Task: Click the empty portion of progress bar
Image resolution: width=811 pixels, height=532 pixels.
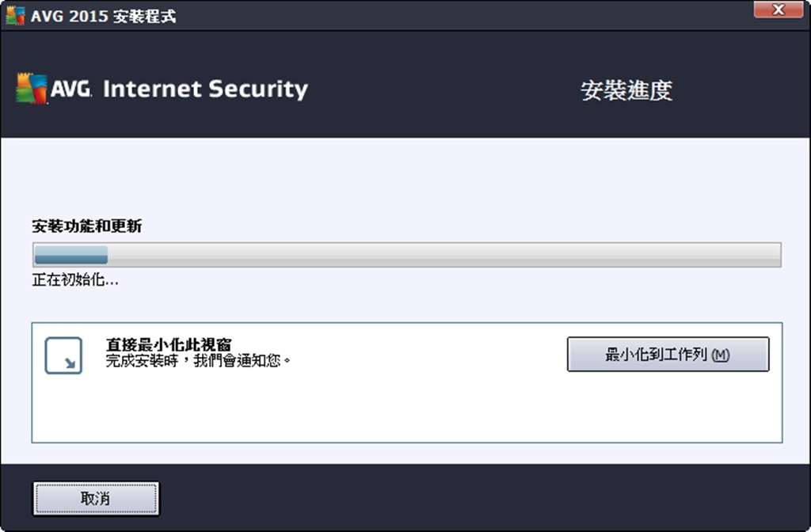Action: click(x=444, y=255)
